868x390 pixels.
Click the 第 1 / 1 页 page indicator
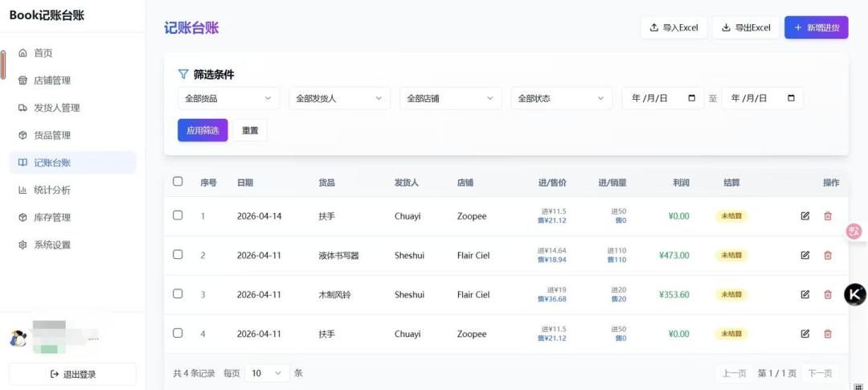click(x=776, y=373)
